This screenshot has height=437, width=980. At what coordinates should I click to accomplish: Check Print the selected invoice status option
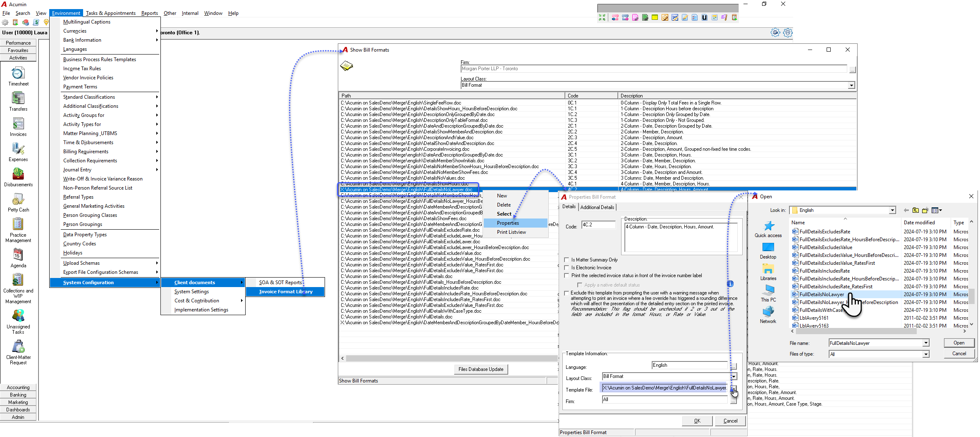click(567, 275)
